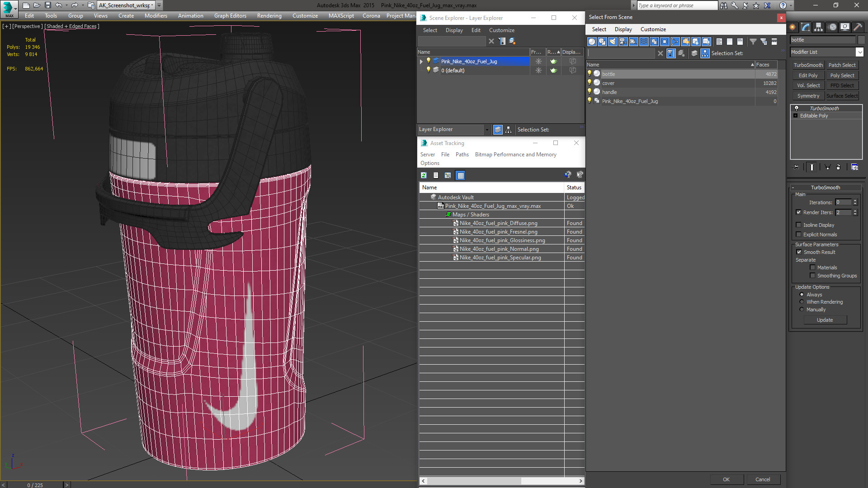This screenshot has width=868, height=488.
Task: Open the Modifier List dropdown
Action: coord(859,52)
